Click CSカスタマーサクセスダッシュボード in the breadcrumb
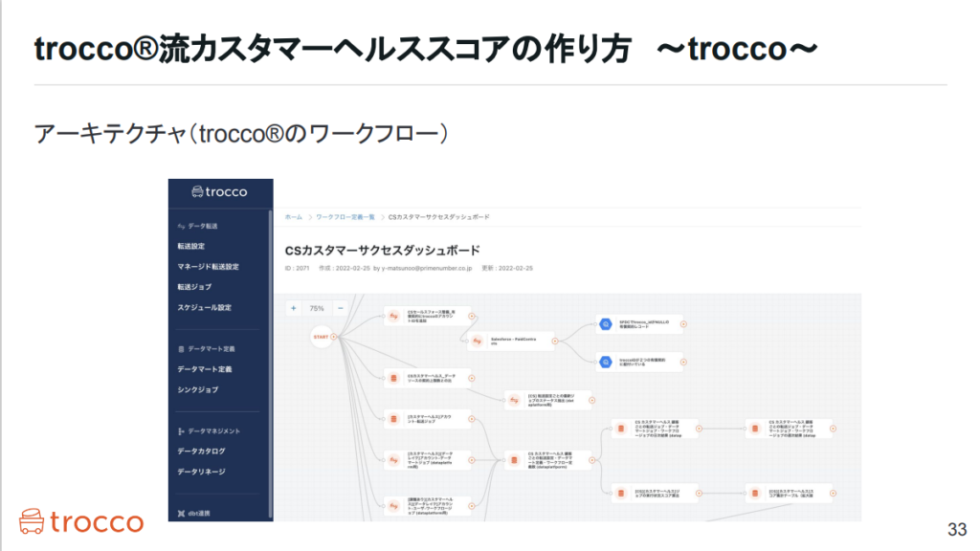Viewport: 980px width, 551px height. (x=438, y=217)
